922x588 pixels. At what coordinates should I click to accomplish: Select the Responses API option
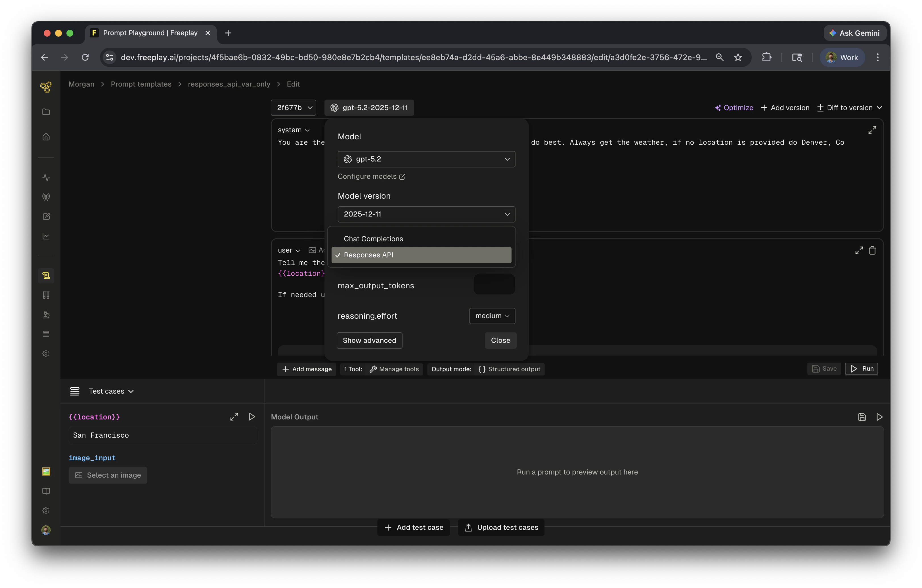pos(421,255)
